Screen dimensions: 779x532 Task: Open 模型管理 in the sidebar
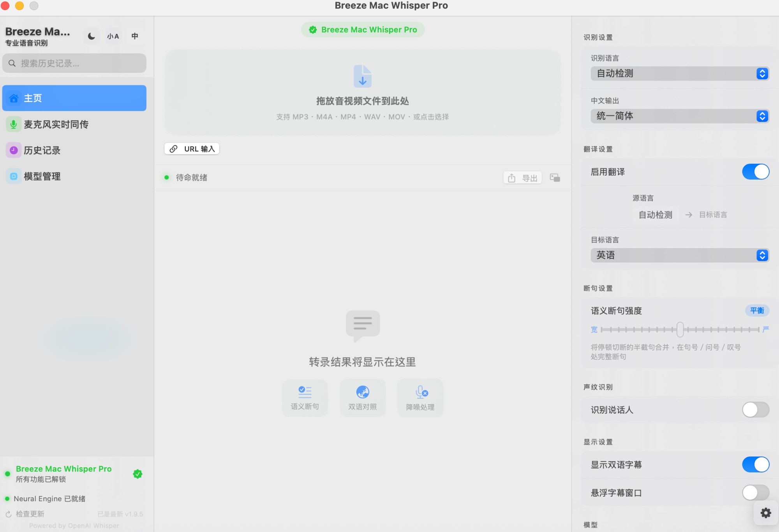74,176
